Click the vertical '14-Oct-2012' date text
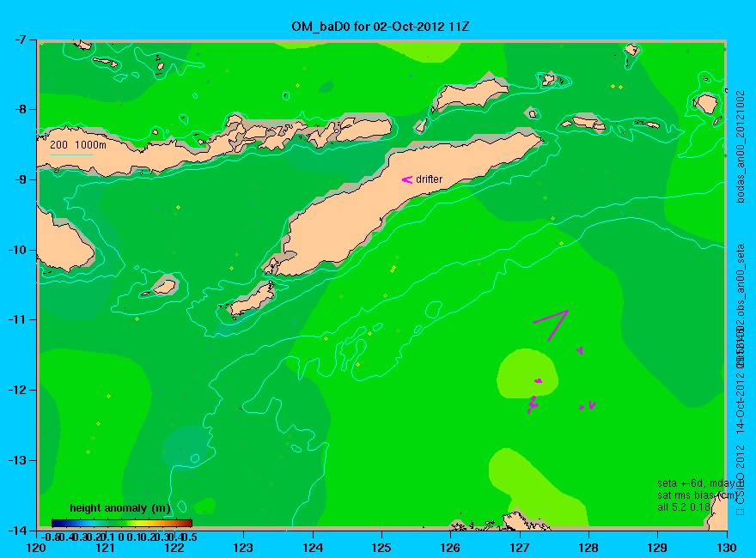Screen dimensions: 756x558 point(741,402)
